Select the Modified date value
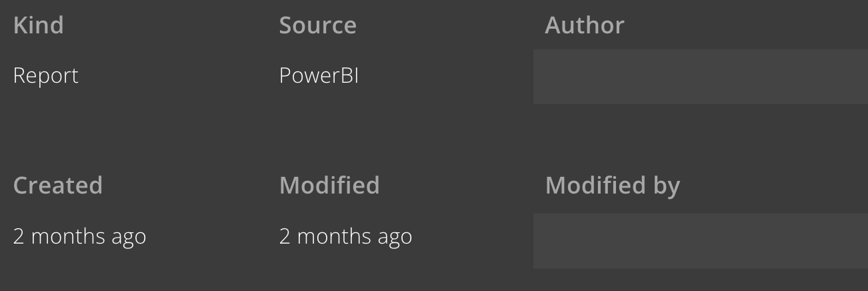The width and height of the screenshot is (868, 291). point(345,236)
